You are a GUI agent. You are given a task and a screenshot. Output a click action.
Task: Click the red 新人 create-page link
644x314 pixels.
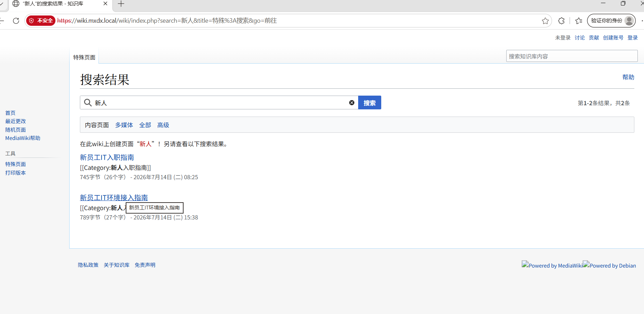(x=145, y=144)
